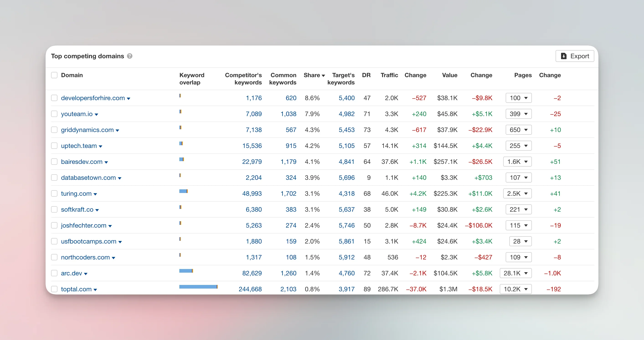Click the caret icon beside bairesdev.com
The height and width of the screenshot is (340, 644).
(106, 162)
